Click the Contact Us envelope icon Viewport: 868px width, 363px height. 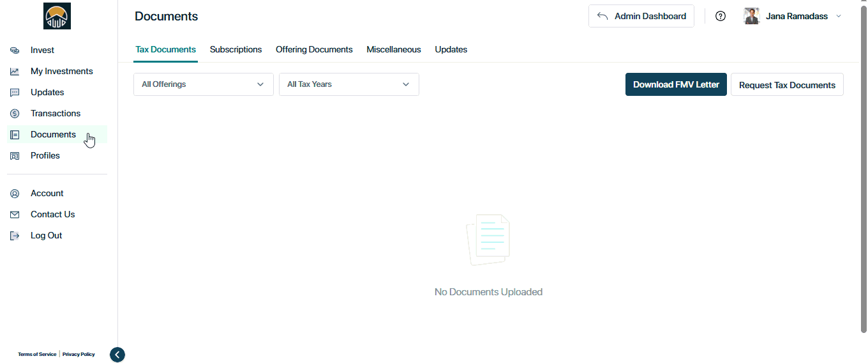click(15, 215)
